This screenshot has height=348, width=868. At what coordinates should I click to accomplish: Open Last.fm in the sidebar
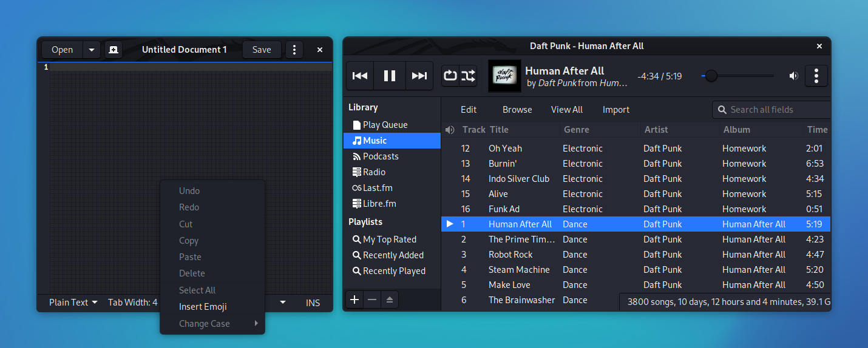point(392,188)
